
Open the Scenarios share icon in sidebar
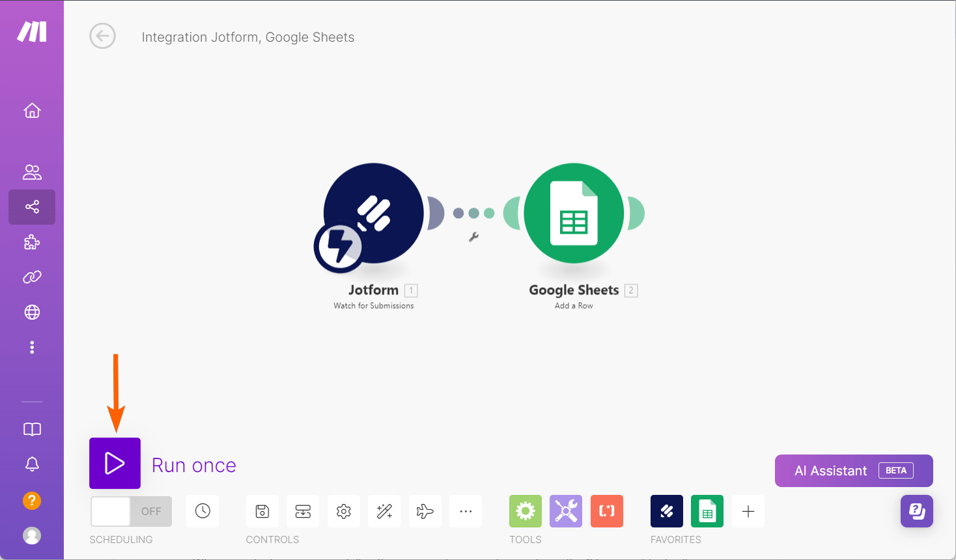32,207
